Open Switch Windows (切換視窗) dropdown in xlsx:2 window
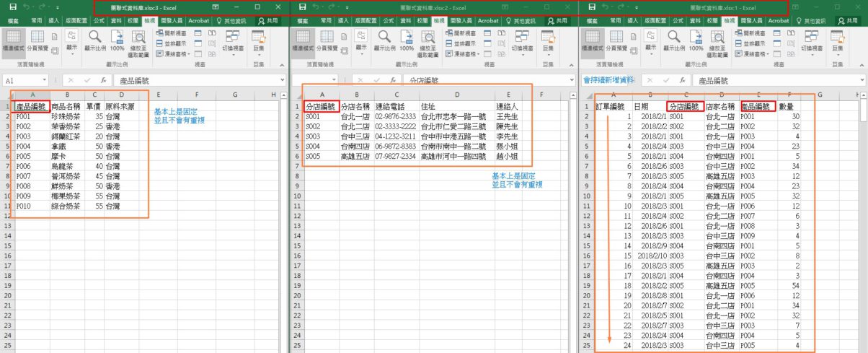 click(522, 43)
